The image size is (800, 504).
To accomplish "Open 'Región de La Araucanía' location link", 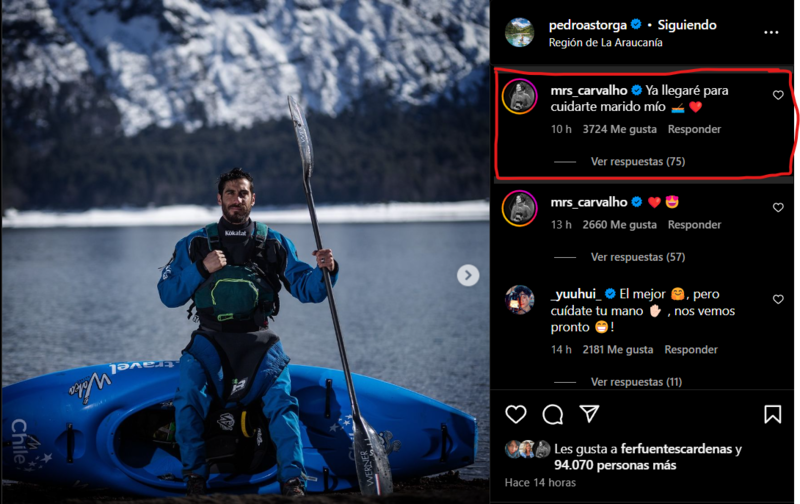I will tap(607, 43).
